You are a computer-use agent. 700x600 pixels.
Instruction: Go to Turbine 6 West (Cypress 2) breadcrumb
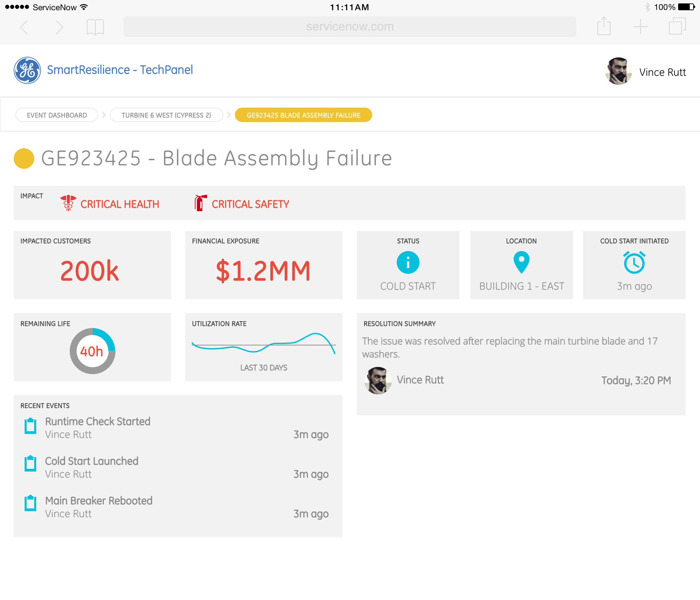(x=166, y=115)
